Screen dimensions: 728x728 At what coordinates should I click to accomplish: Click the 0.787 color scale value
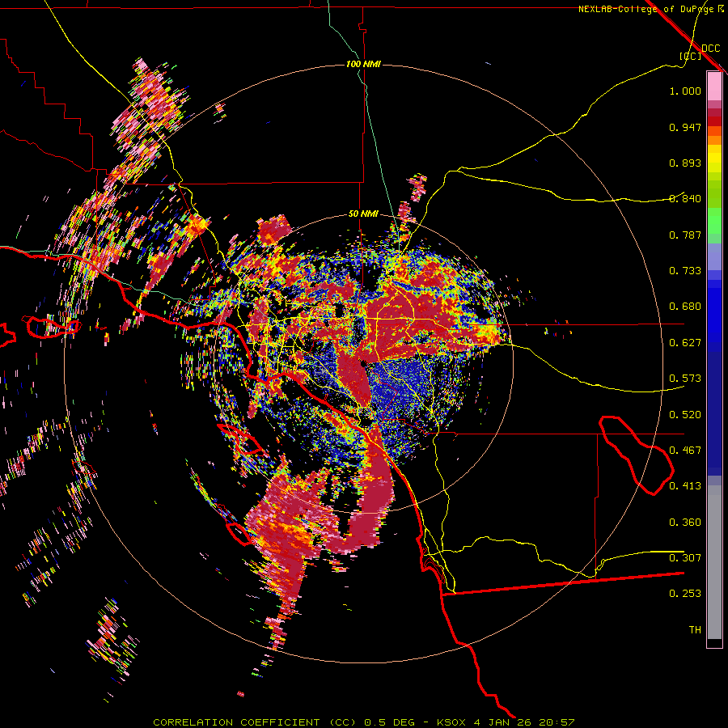click(685, 235)
